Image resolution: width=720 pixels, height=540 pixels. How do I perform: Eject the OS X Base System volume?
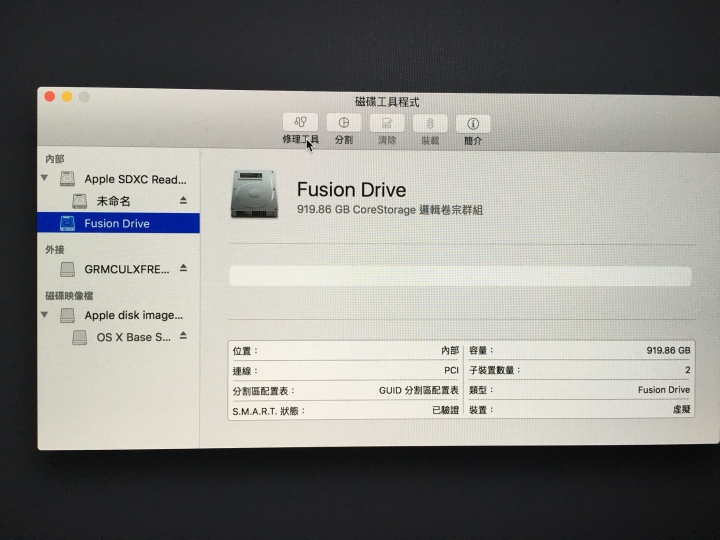(x=183, y=336)
